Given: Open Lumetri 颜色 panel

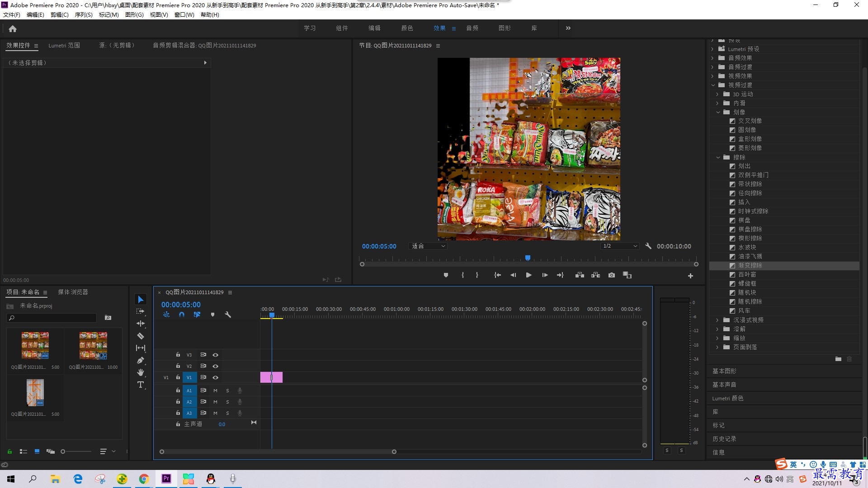Looking at the screenshot, I should coord(727,398).
